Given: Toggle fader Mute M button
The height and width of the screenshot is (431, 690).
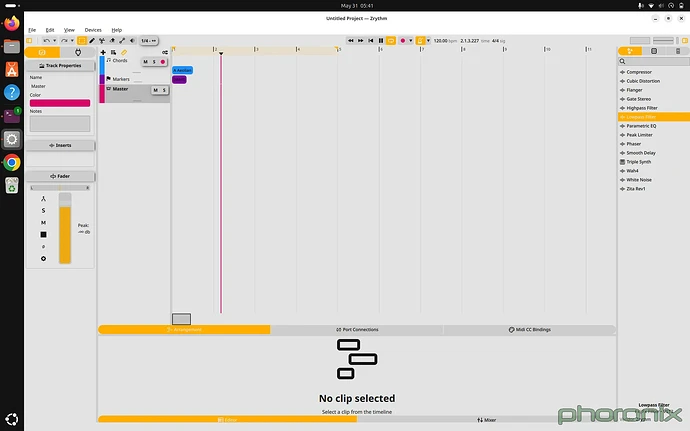Looking at the screenshot, I should click(x=43, y=223).
